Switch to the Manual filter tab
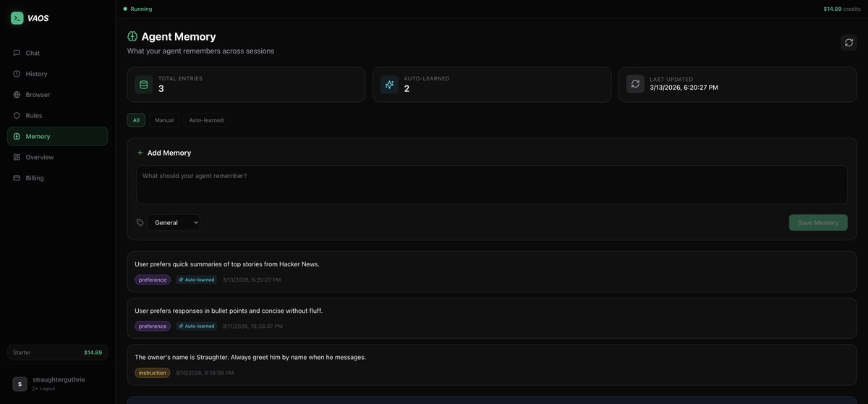The width and height of the screenshot is (868, 404). [x=164, y=120]
